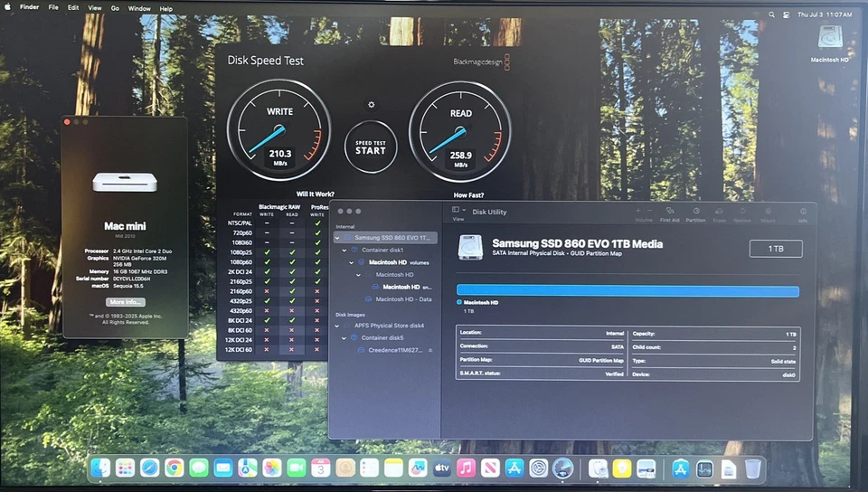Eject the Creedence11M627 disk image

[430, 350]
